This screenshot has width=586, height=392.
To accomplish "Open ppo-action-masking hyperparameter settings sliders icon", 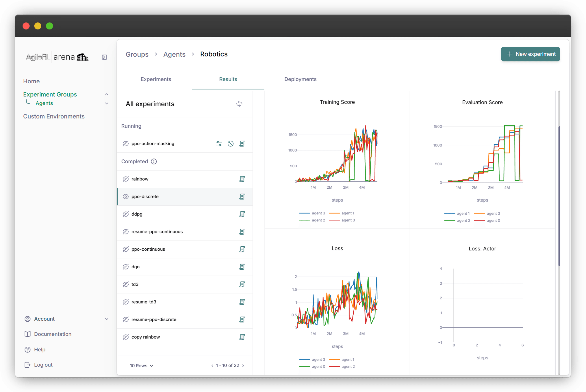I will click(219, 143).
